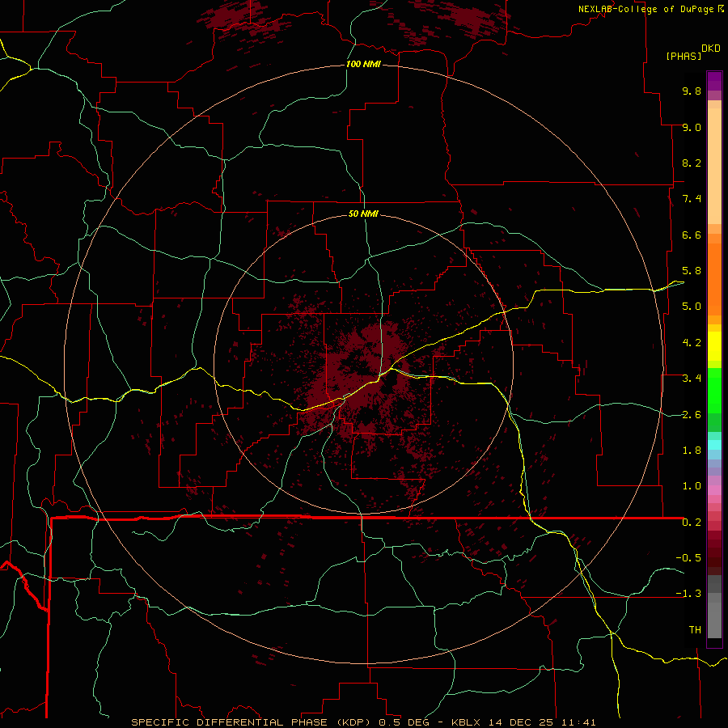Click the 0.2 value on the color scale
This screenshot has height=728, width=728.
coord(692,523)
